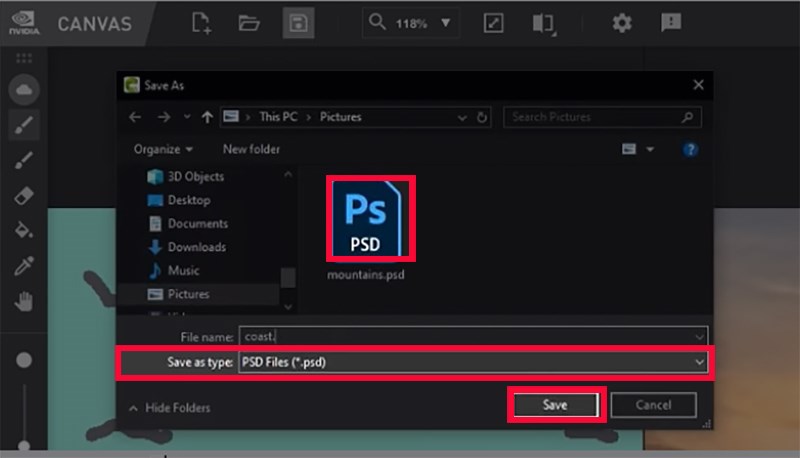
Task: Click the save disk icon in toolbar
Action: pos(298,23)
